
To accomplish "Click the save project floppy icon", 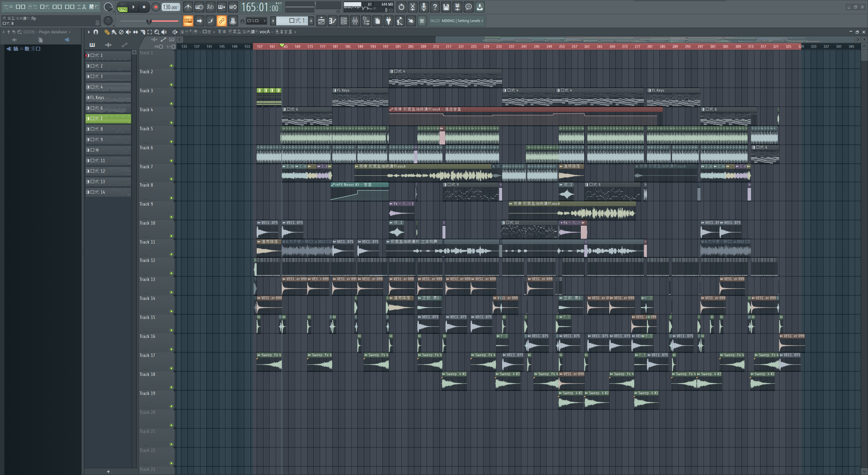I will click(446, 7).
